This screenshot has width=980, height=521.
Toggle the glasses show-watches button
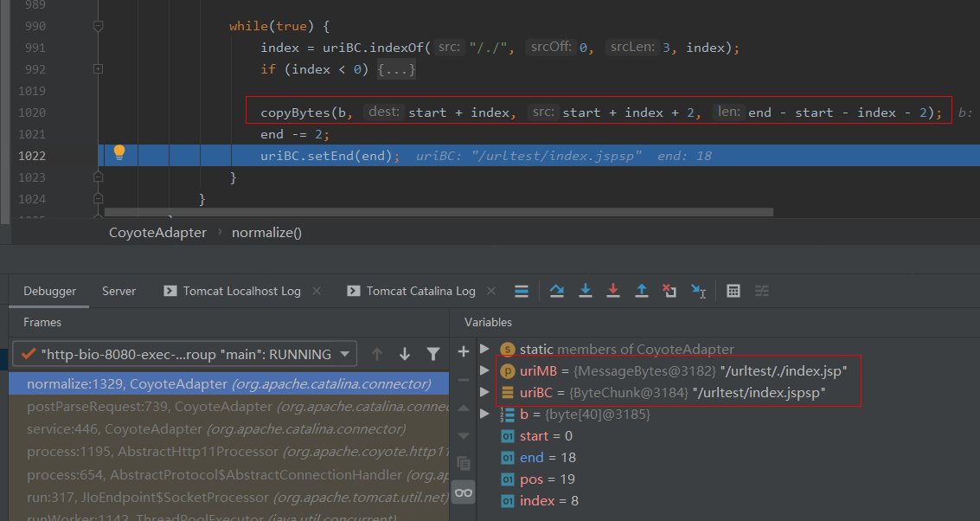click(464, 492)
